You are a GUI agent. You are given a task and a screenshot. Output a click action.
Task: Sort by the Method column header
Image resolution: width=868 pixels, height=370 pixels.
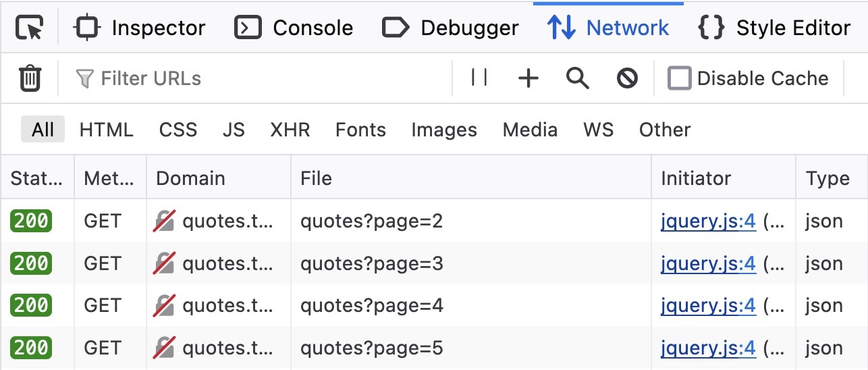tap(110, 178)
